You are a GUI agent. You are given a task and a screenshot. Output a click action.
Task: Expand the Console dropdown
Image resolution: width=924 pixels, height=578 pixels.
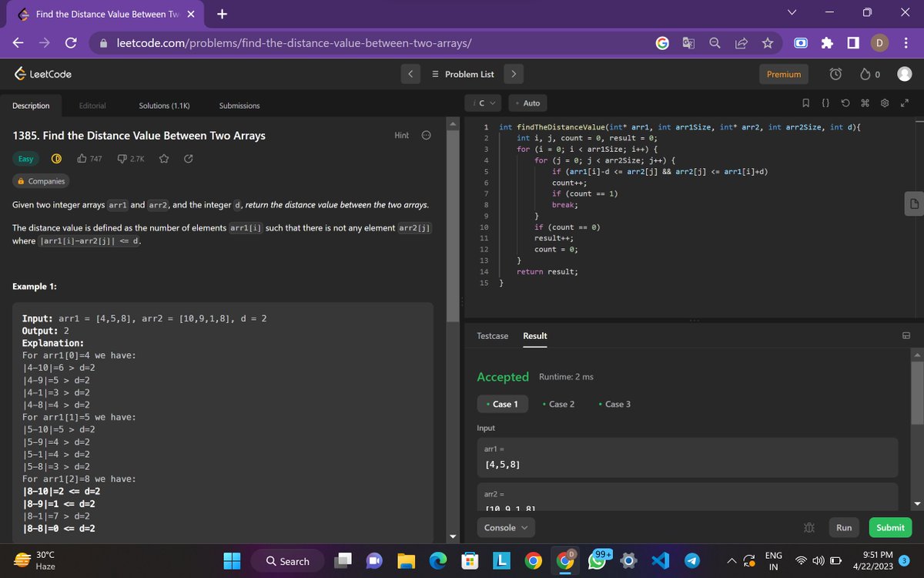[506, 528]
